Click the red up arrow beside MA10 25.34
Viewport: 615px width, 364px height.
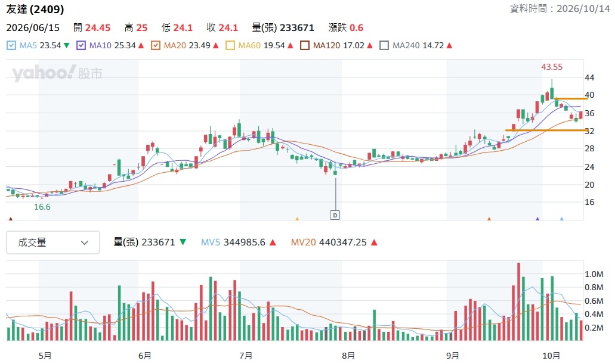141,45
